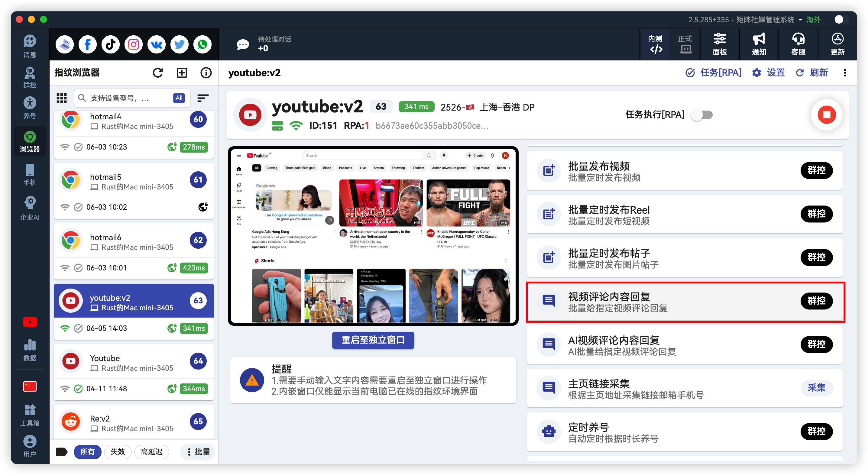Select hotmail5 browser entry
Screen dimensions: 868x475
(134, 191)
